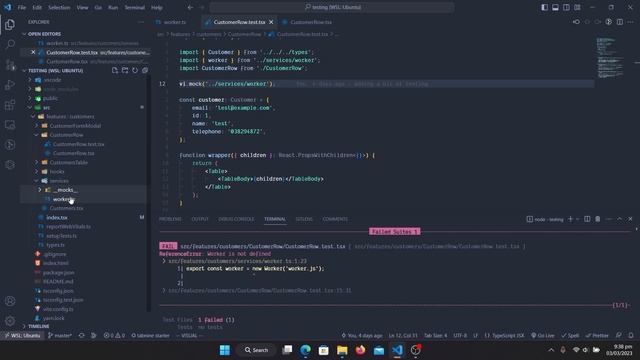
Task: Create a new terminal with the plus icon
Action: pos(571,219)
